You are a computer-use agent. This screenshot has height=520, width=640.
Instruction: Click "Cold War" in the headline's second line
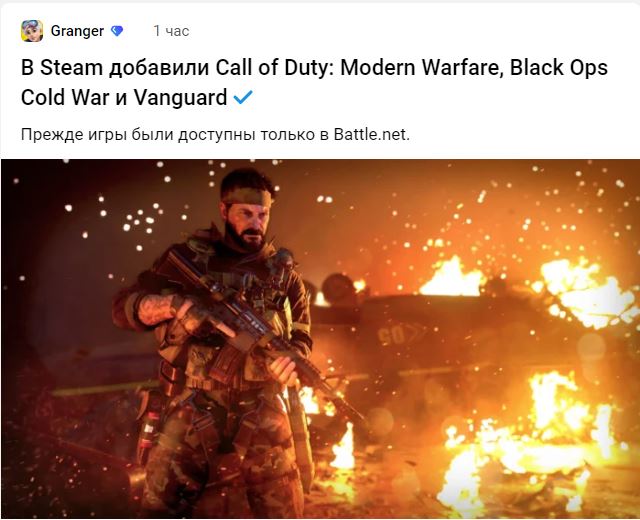pyautogui.click(x=64, y=98)
